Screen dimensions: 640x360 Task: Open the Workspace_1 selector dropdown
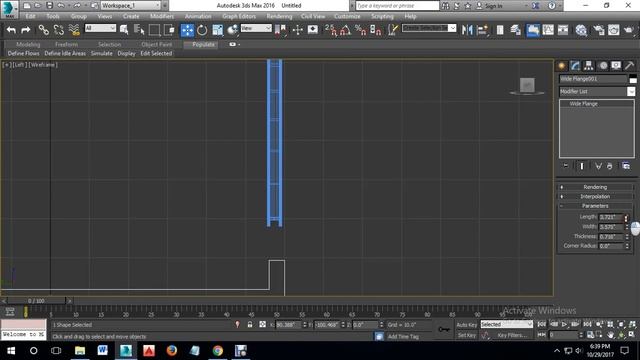(130, 5)
